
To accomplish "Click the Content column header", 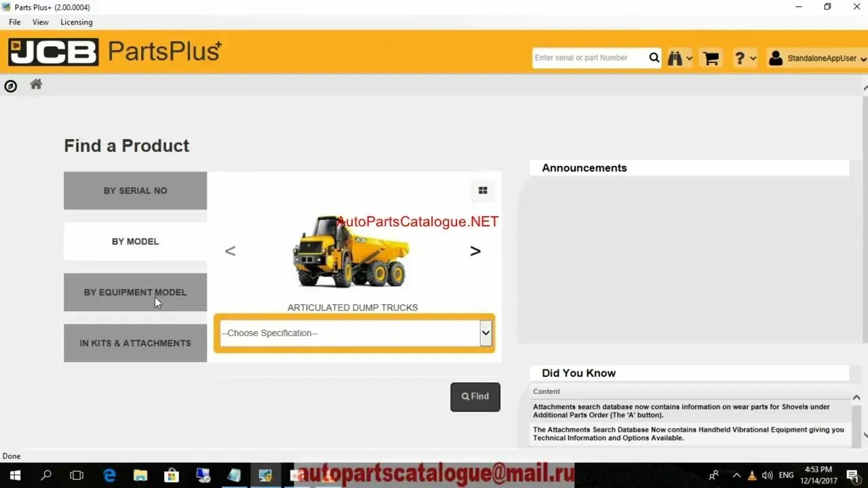I will click(x=547, y=391).
